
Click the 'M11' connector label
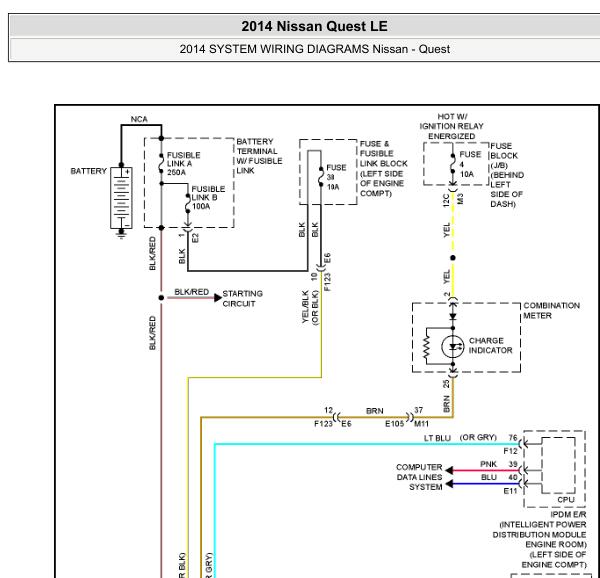[x=422, y=424]
